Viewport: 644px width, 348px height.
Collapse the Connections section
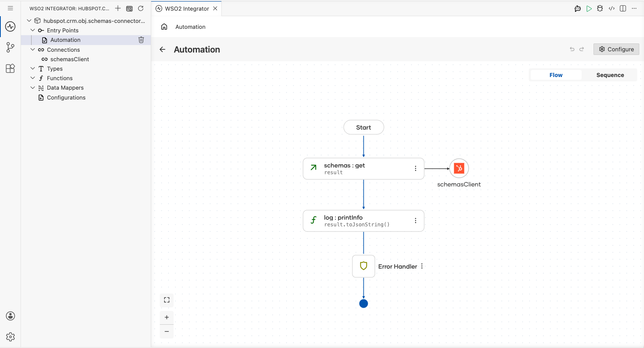coord(33,50)
